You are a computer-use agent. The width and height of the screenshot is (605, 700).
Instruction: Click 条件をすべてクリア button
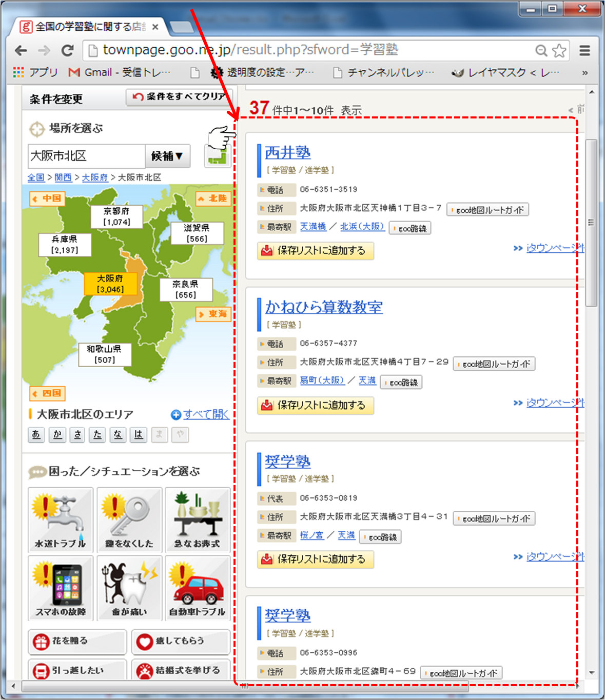(179, 96)
